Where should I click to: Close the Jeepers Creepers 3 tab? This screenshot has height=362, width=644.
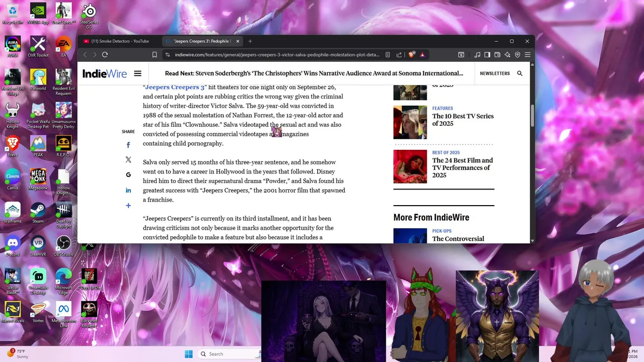coord(237,41)
